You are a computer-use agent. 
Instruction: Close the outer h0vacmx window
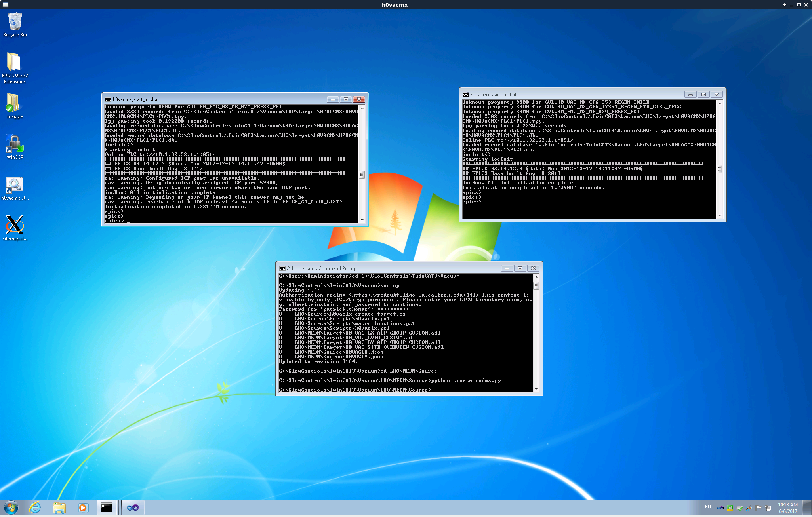tap(806, 5)
